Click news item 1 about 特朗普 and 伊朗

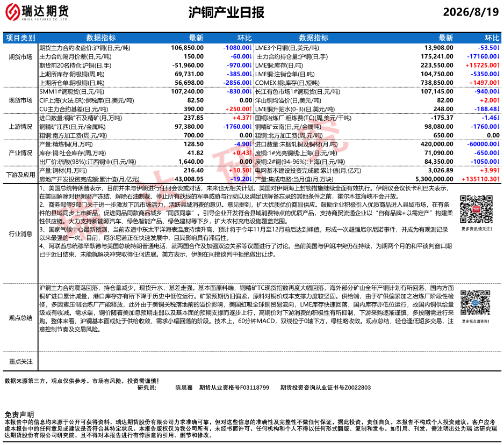coord(243,192)
